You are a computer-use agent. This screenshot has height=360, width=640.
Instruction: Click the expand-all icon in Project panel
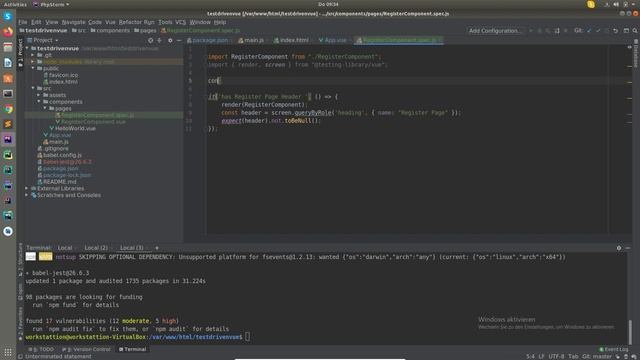pos(160,40)
